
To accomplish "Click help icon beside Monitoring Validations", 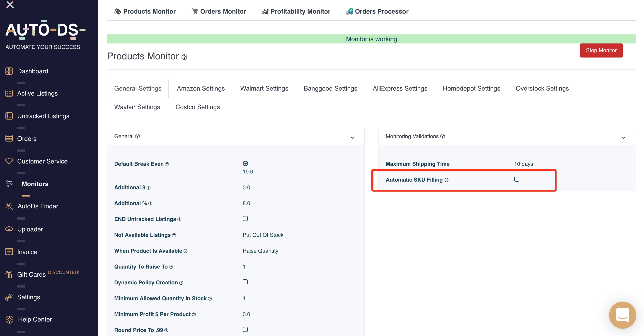I will click(443, 136).
